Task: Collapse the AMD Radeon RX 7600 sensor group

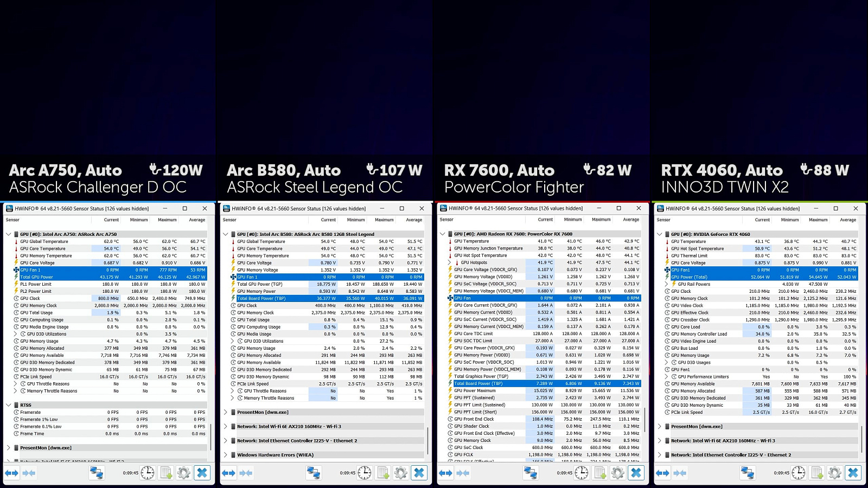Action: coord(442,234)
